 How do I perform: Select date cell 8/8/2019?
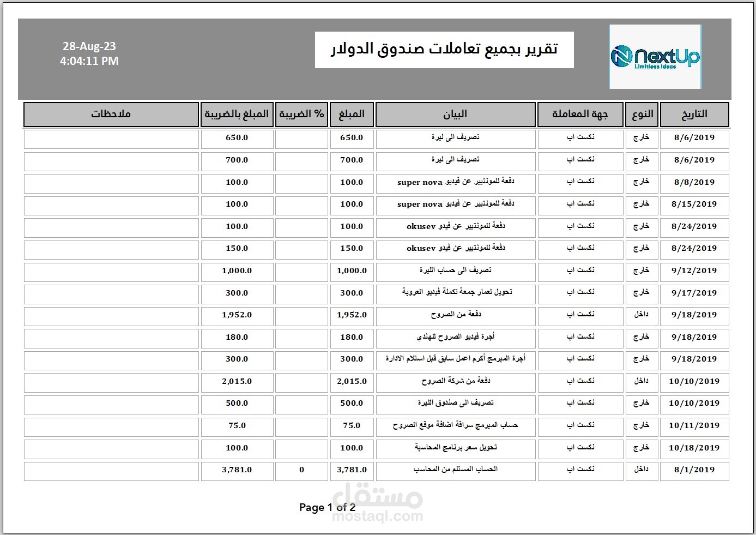pyautogui.click(x=694, y=183)
